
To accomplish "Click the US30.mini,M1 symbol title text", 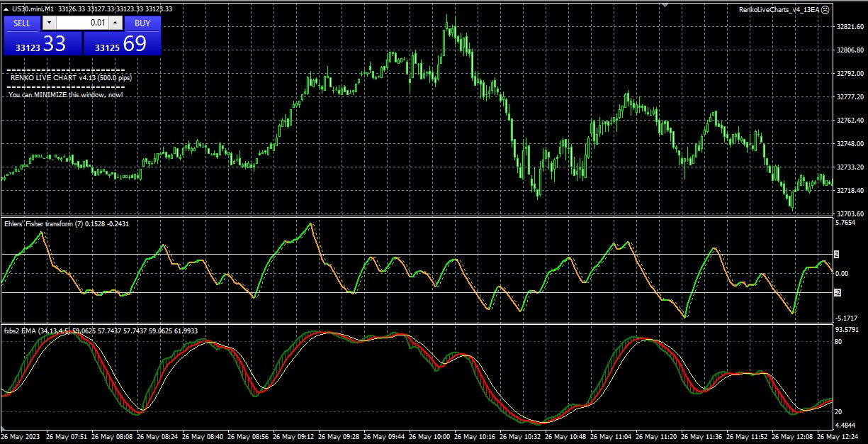I will coord(33,9).
